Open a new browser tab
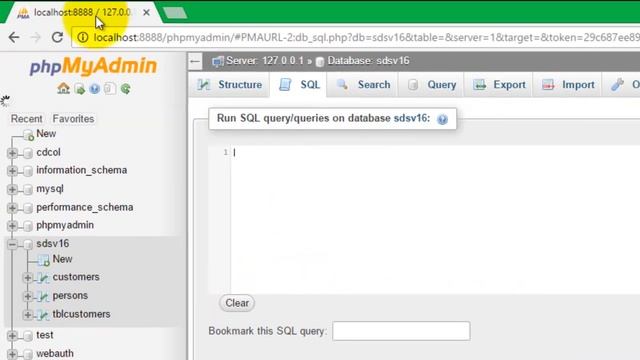The image size is (640, 360). pos(175,13)
